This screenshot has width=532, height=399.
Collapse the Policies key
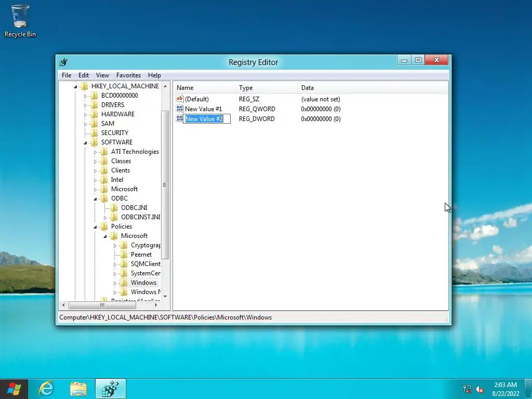point(96,227)
